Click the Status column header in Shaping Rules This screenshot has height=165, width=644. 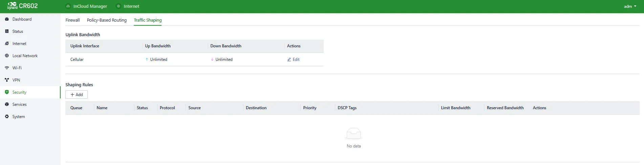tap(142, 108)
